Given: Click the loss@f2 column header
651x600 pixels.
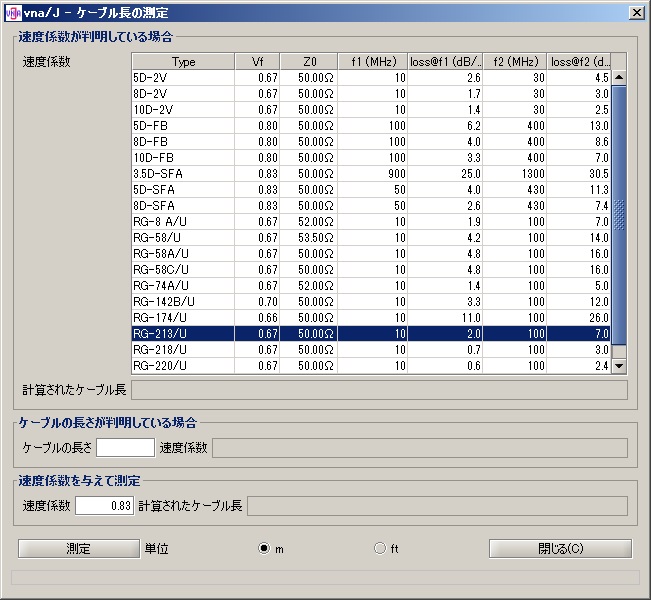Looking at the screenshot, I should 579,62.
